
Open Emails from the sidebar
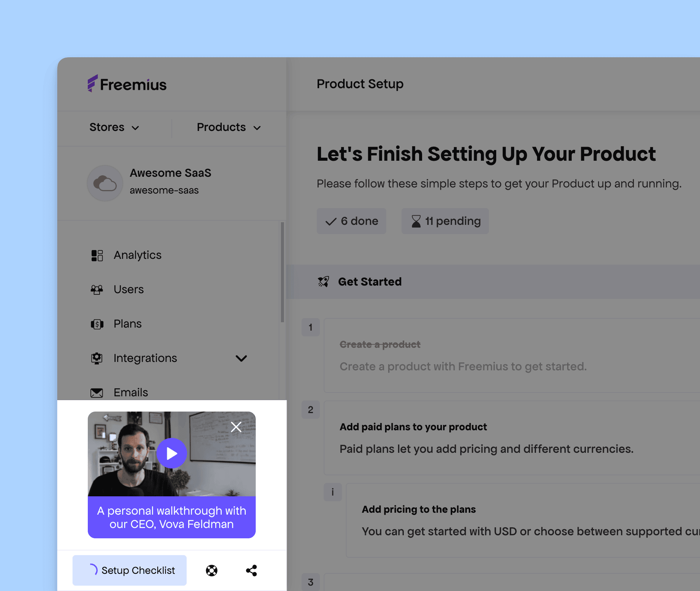tap(131, 392)
